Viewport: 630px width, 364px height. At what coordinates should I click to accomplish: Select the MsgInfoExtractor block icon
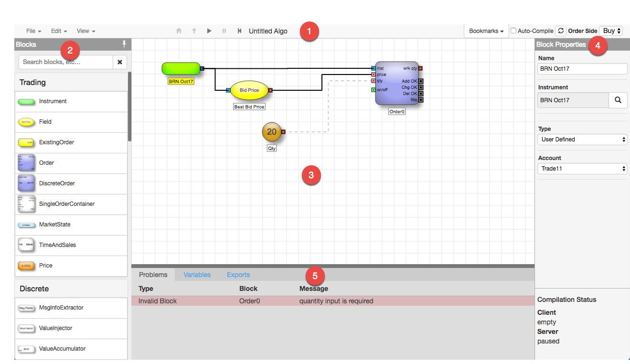[x=26, y=308]
